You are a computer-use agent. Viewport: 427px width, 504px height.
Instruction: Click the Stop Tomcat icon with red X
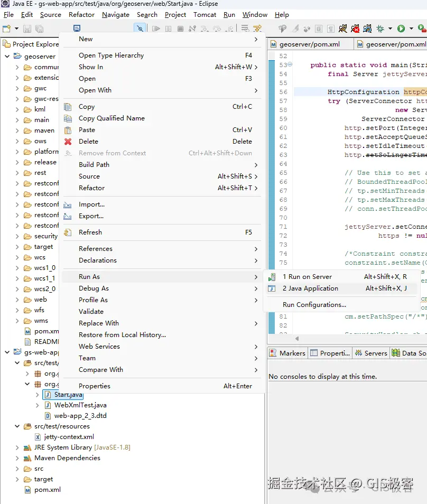point(355,29)
